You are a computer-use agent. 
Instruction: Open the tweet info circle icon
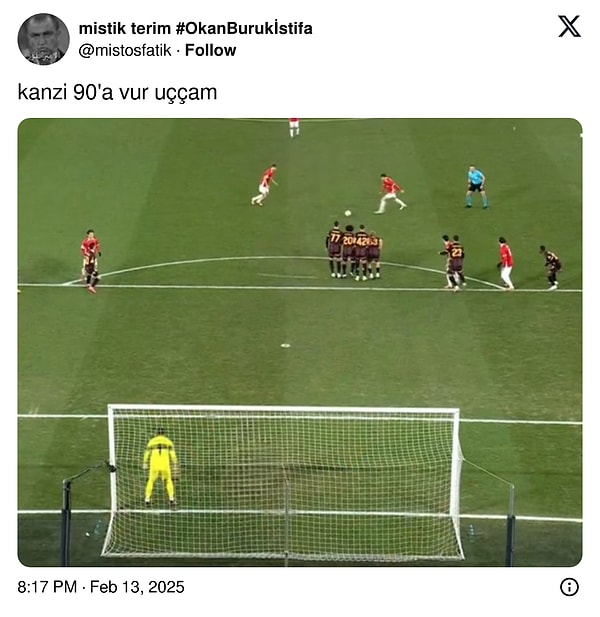(x=569, y=587)
